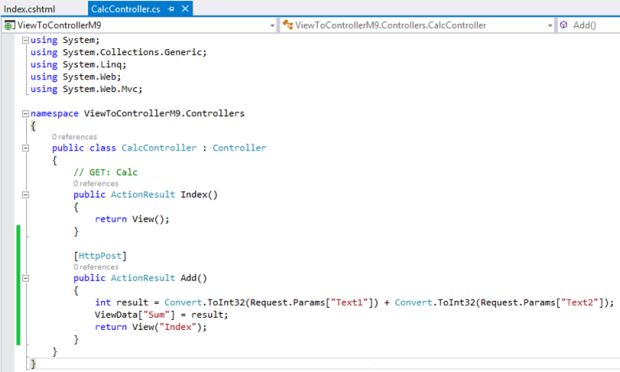Image resolution: width=620 pixels, height=372 pixels.
Task: Close the CalcController.cs tab
Action: coord(185,9)
